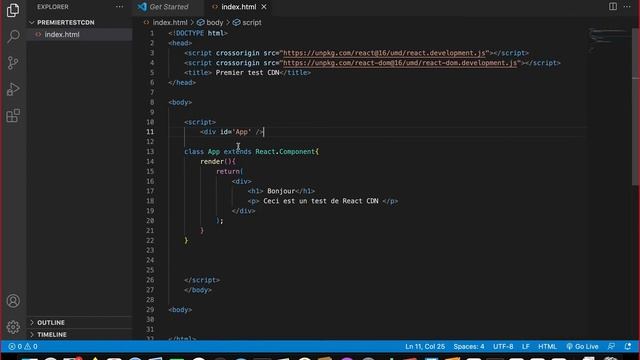This screenshot has width=640, height=360.
Task: Click the word 'Bonjour' in line 17
Action: tap(281, 191)
